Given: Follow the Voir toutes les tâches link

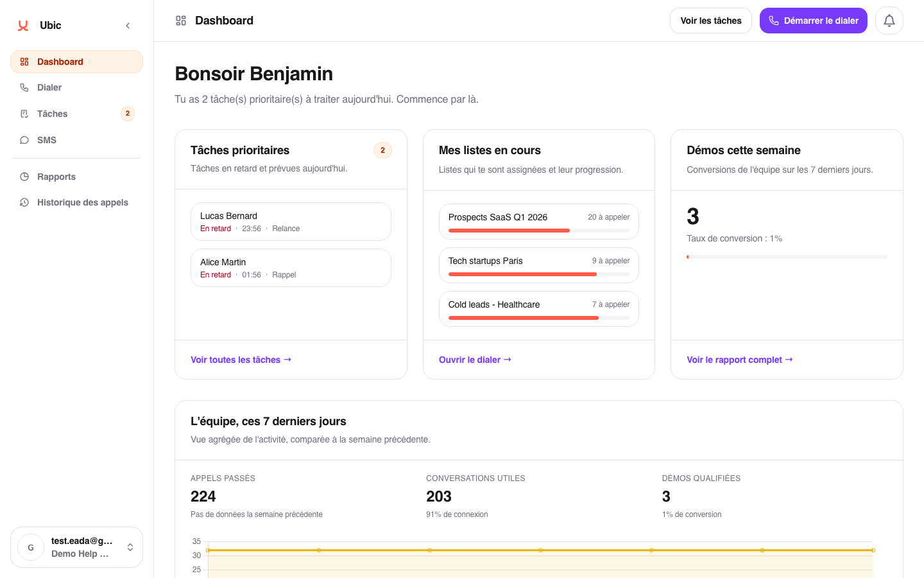Looking at the screenshot, I should click(x=241, y=360).
